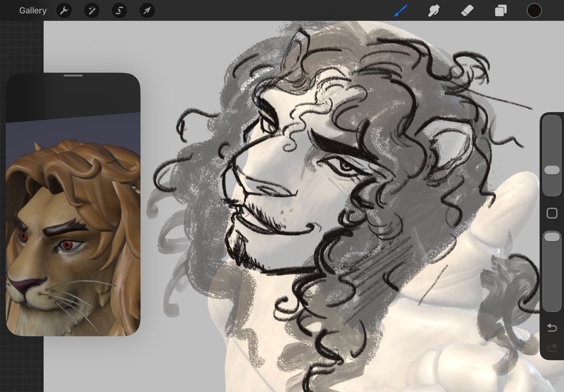Switch to the Eraser tool

[x=467, y=10]
